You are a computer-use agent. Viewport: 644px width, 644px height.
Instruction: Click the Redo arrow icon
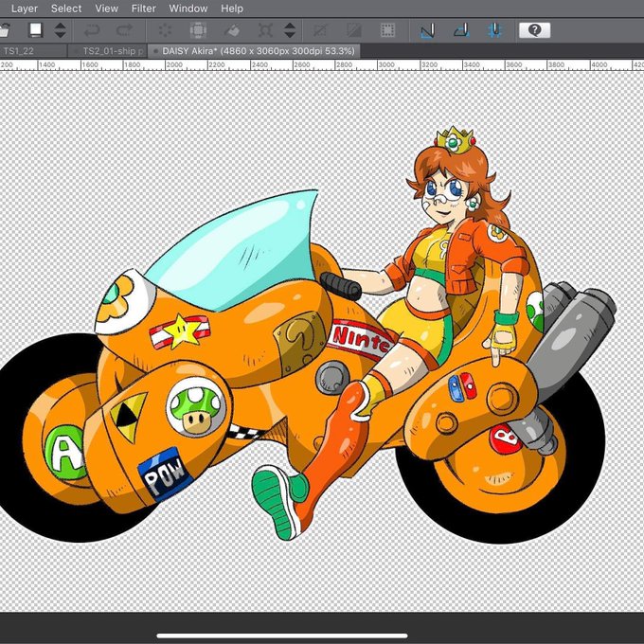pyautogui.click(x=124, y=30)
